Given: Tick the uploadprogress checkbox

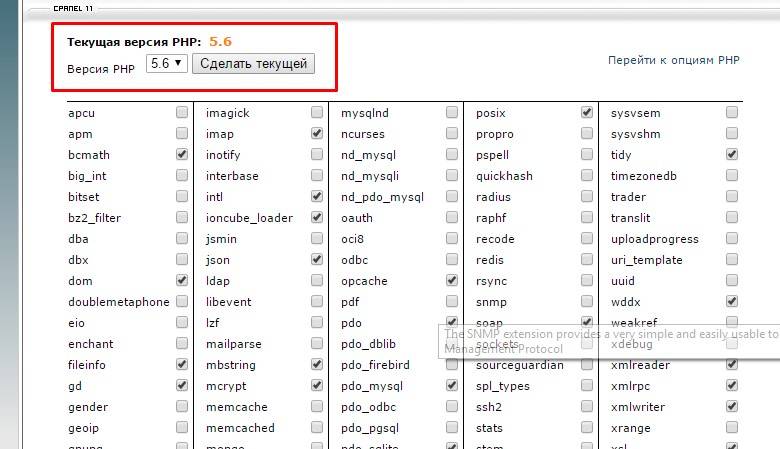Looking at the screenshot, I should tap(732, 238).
